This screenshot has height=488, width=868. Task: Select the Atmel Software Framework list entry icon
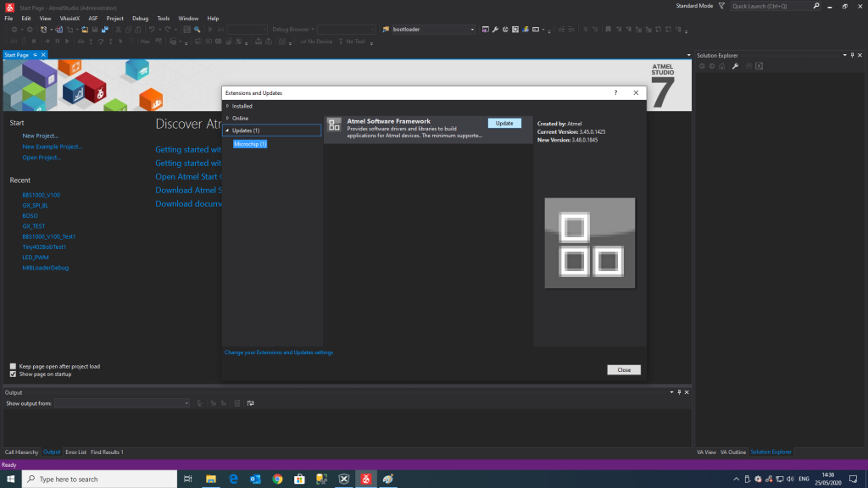[334, 125]
